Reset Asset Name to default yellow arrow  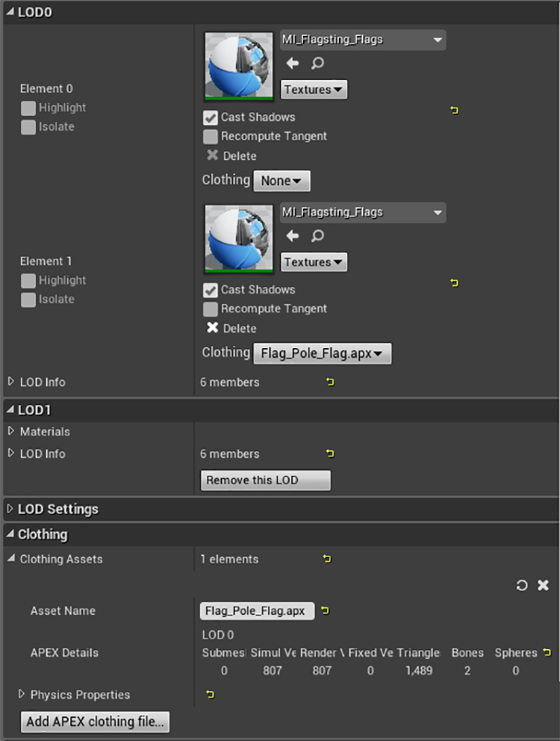pyautogui.click(x=325, y=610)
